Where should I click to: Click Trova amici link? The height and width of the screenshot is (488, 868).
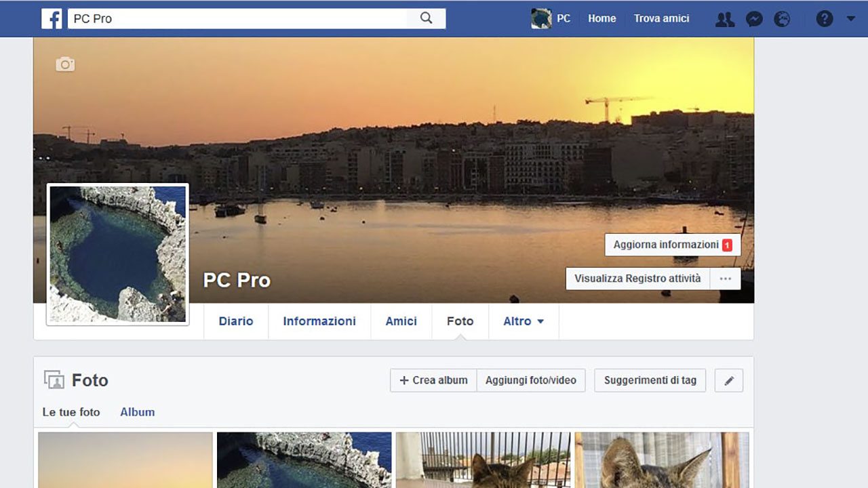pyautogui.click(x=661, y=18)
